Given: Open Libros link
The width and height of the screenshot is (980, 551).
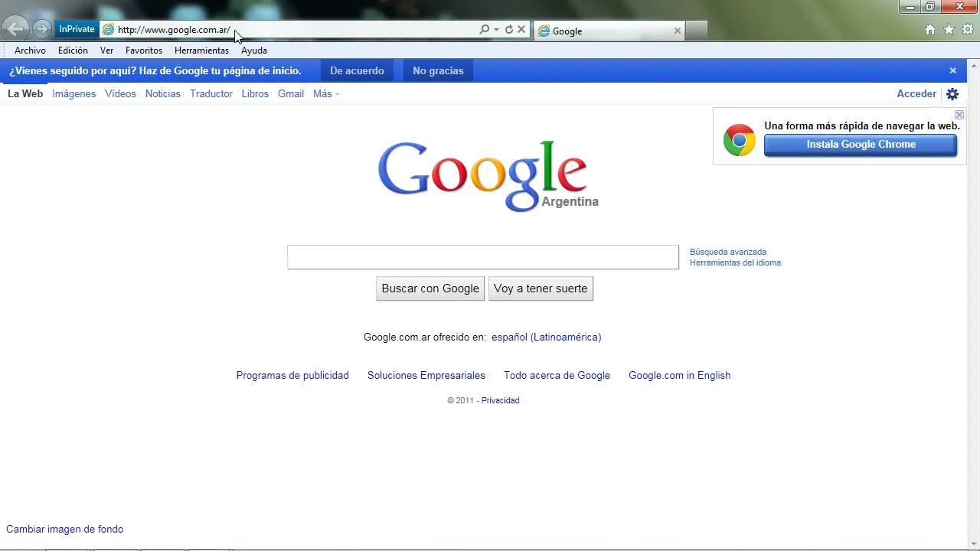Looking at the screenshot, I should click(255, 93).
